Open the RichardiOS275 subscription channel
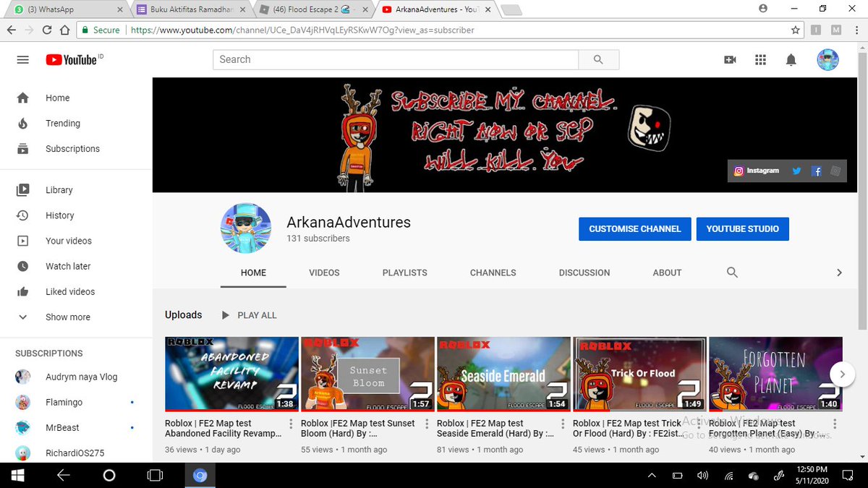Viewport: 868px width, 488px height. [76, 453]
